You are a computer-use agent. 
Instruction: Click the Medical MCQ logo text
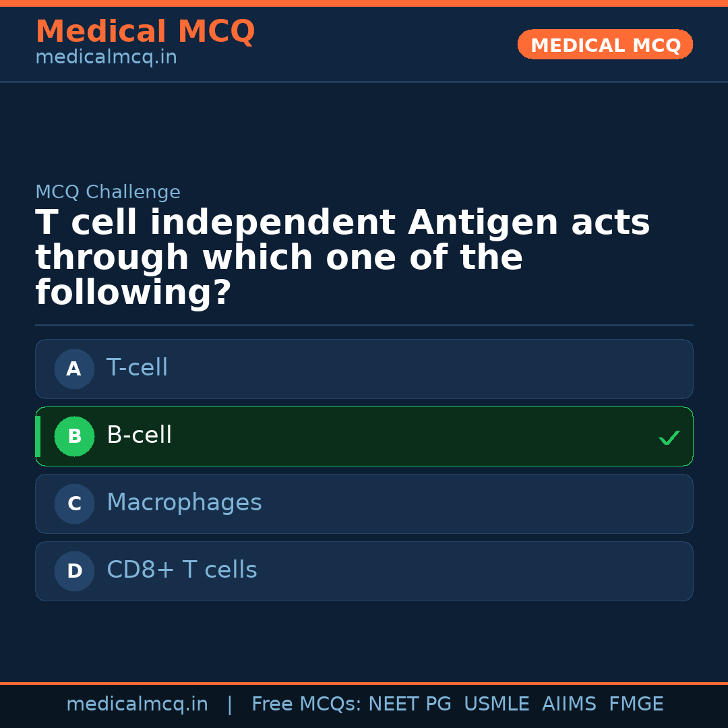tap(146, 32)
